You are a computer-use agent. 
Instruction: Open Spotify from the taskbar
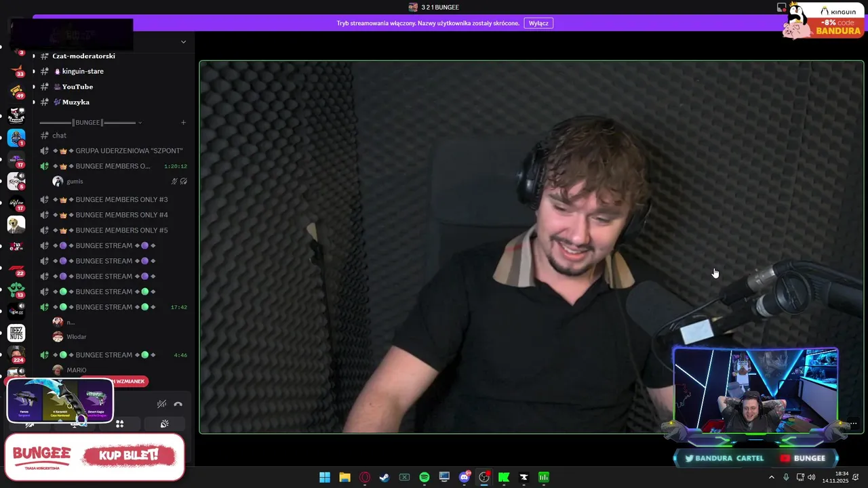click(x=425, y=477)
